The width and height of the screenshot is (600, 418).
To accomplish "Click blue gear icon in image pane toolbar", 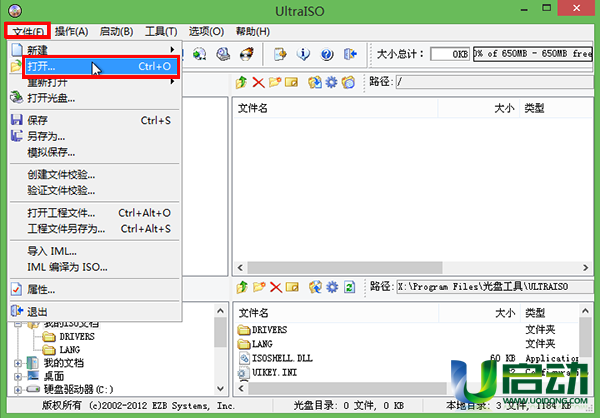I will (x=331, y=82).
